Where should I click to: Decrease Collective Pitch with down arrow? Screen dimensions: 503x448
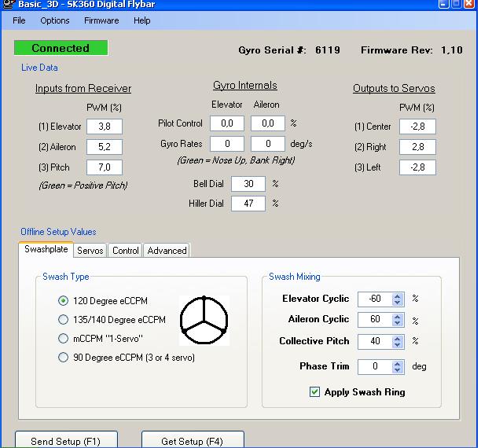pyautogui.click(x=397, y=344)
